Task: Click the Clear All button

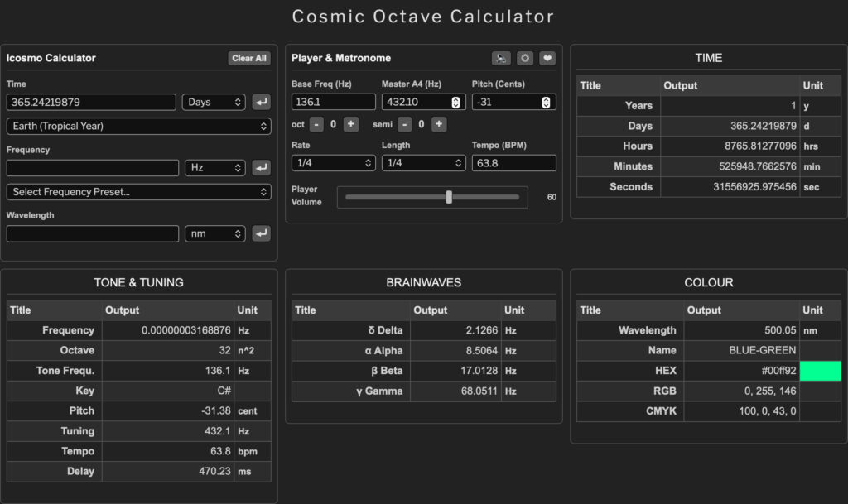Action: tap(251, 58)
